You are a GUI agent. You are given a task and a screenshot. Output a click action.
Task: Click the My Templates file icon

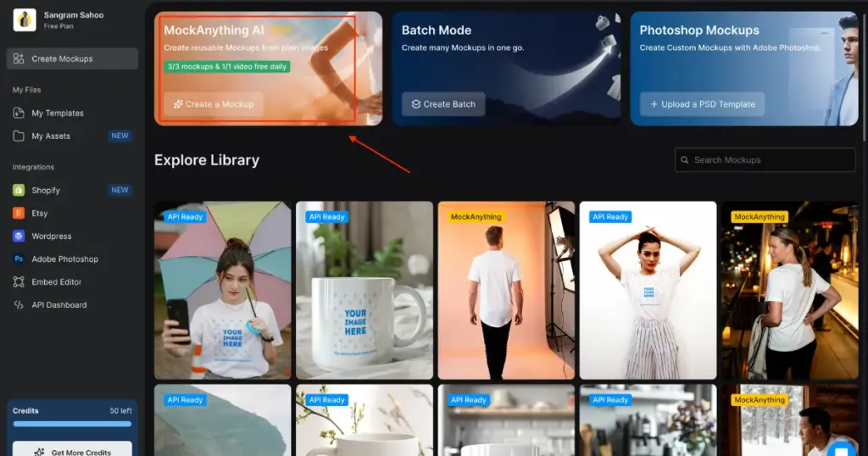coord(19,113)
